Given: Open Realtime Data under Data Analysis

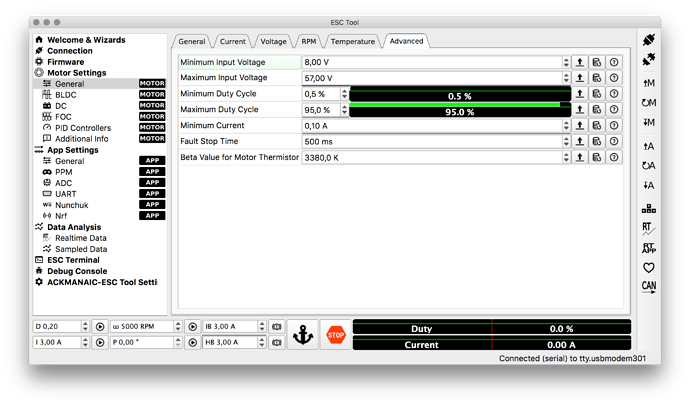Looking at the screenshot, I should click(81, 238).
